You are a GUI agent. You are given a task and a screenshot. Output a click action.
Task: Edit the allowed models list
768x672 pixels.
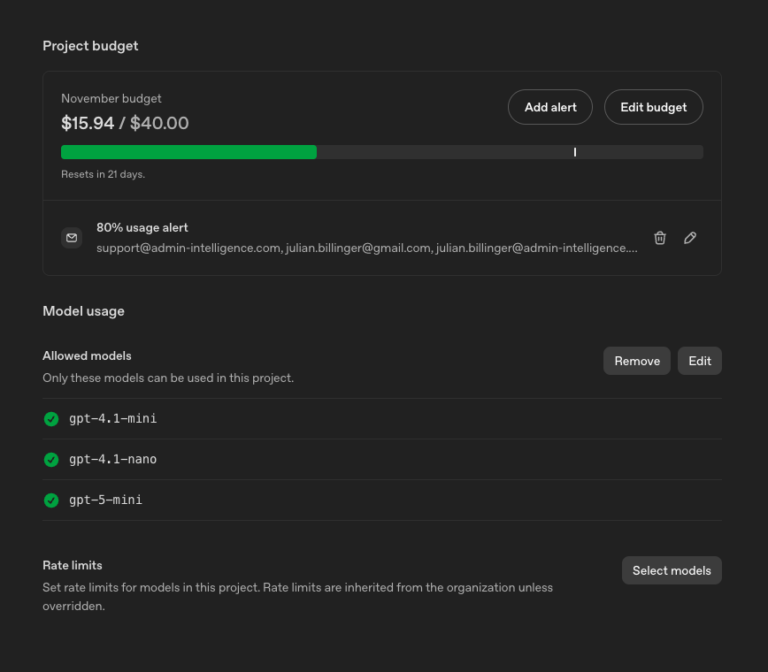pos(699,361)
